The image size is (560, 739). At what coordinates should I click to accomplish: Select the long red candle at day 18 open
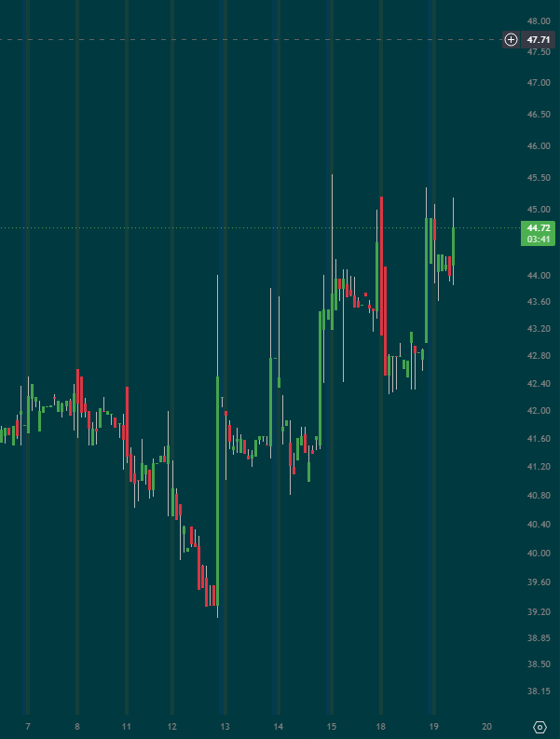pos(381,266)
